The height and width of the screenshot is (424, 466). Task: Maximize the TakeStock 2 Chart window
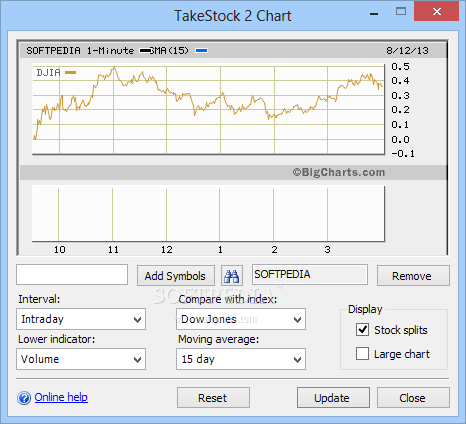(401, 12)
